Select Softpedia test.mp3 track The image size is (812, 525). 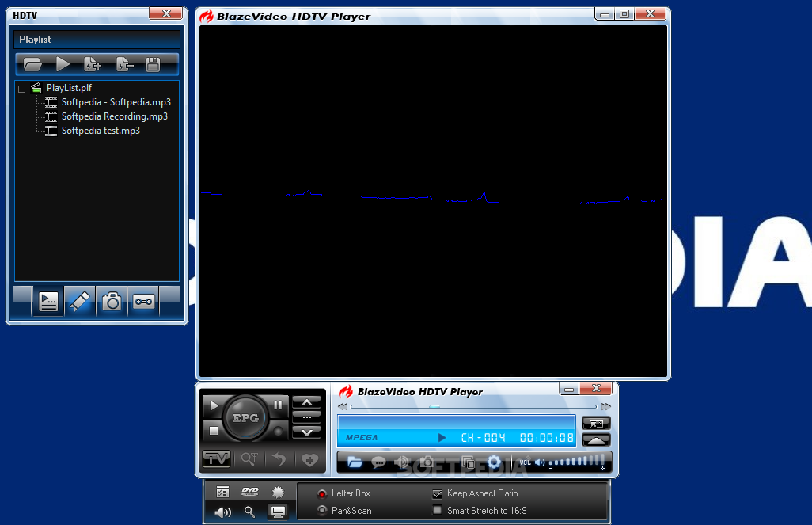(x=101, y=131)
